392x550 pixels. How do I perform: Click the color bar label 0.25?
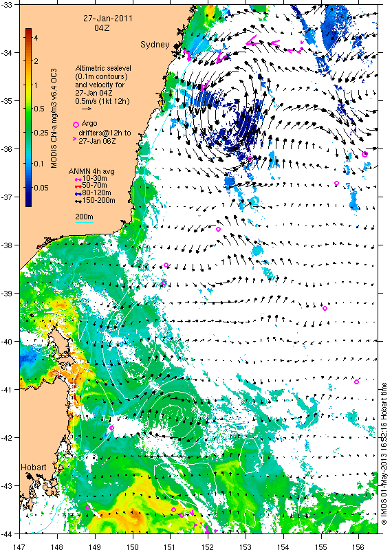(x=41, y=133)
